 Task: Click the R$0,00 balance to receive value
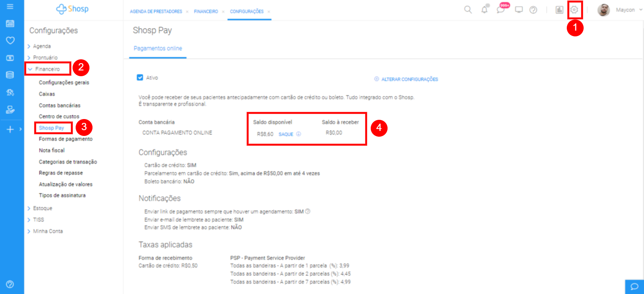[x=334, y=132]
